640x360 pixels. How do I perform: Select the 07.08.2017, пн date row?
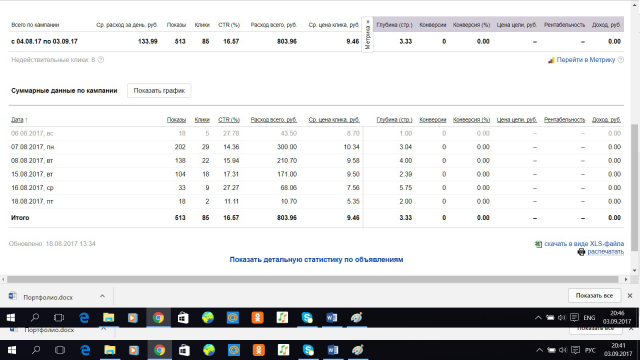pyautogui.click(x=316, y=147)
